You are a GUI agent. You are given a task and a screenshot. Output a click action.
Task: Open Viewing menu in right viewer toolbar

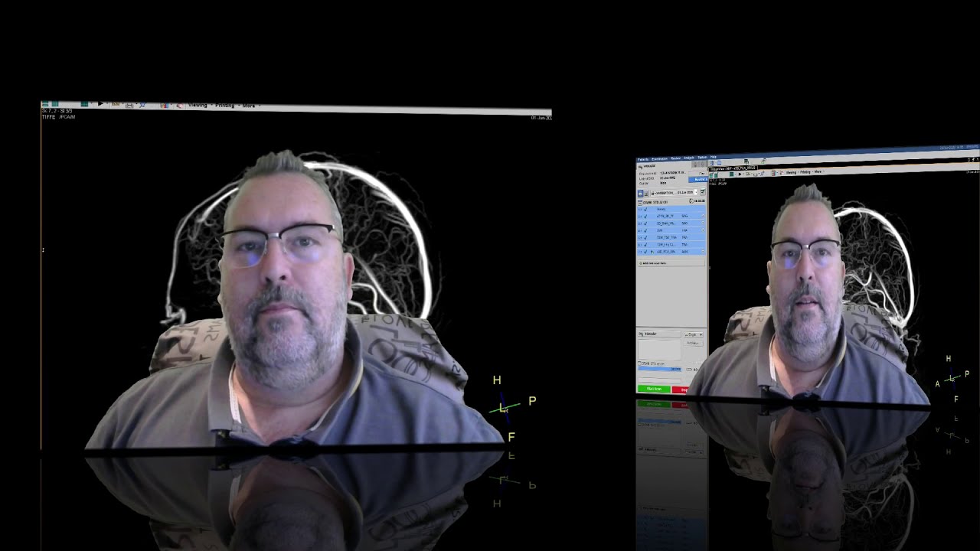click(791, 172)
